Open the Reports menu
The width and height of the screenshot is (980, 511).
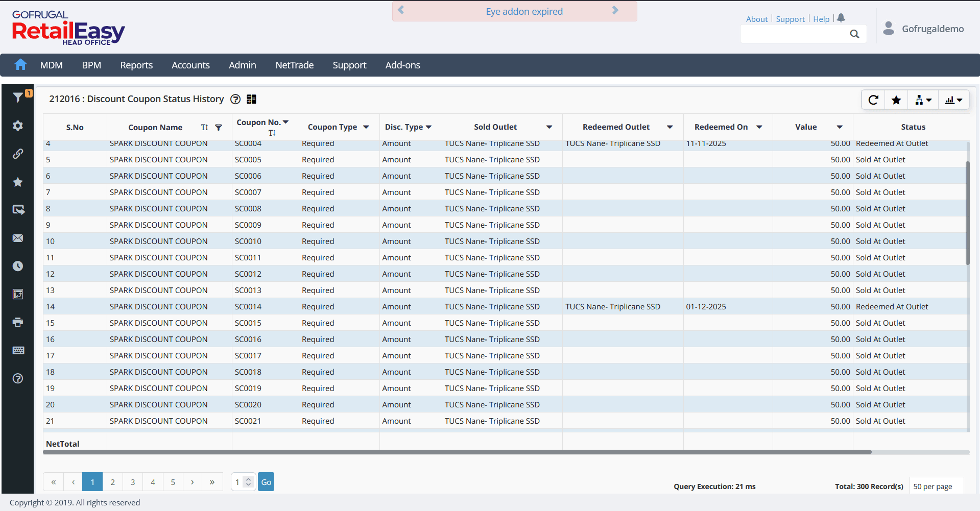(x=136, y=65)
